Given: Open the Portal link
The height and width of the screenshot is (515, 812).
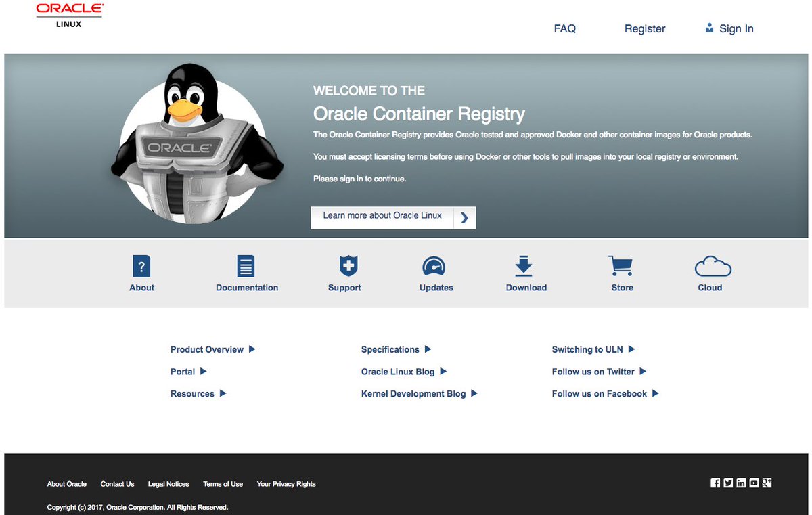Looking at the screenshot, I should pyautogui.click(x=183, y=372).
